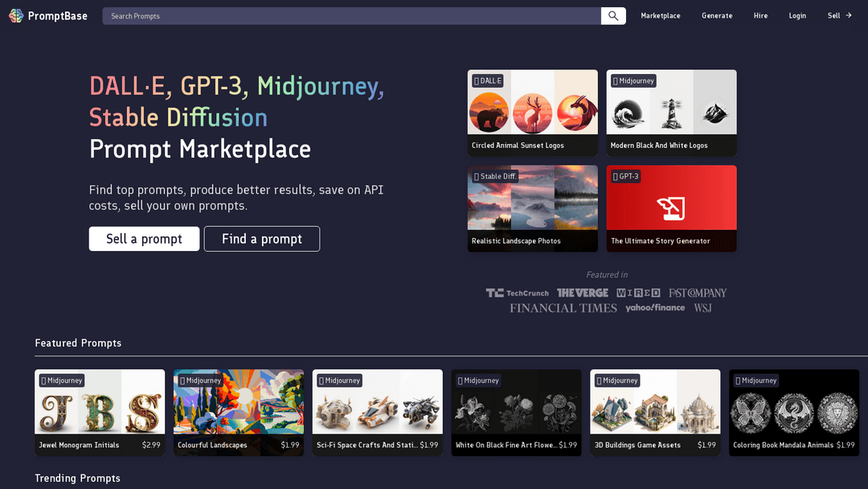Open the Hire menu item

pyautogui.click(x=760, y=15)
